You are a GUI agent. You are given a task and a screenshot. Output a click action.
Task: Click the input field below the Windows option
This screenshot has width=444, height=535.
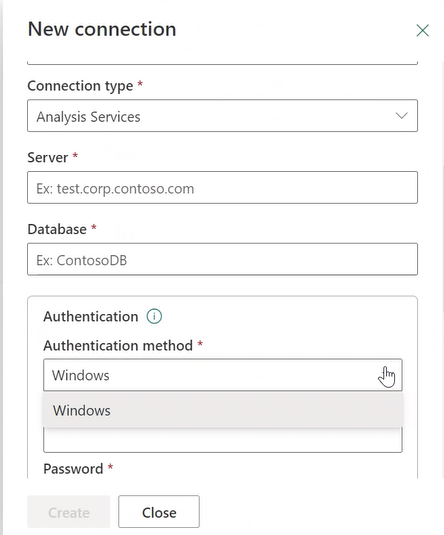tap(223, 440)
